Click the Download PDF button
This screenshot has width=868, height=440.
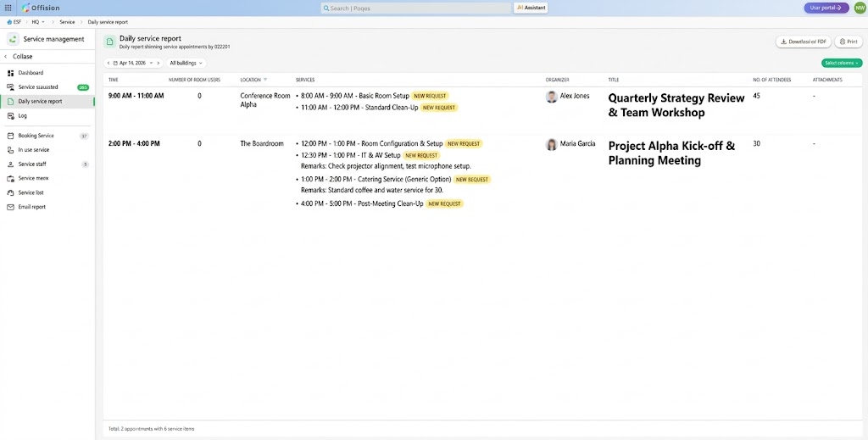[x=803, y=42]
